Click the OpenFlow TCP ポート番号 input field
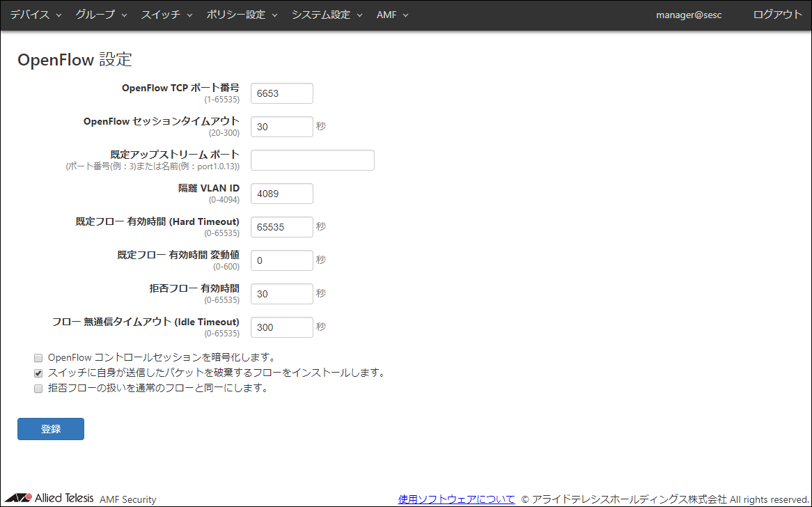This screenshot has width=812, height=507. pyautogui.click(x=281, y=93)
